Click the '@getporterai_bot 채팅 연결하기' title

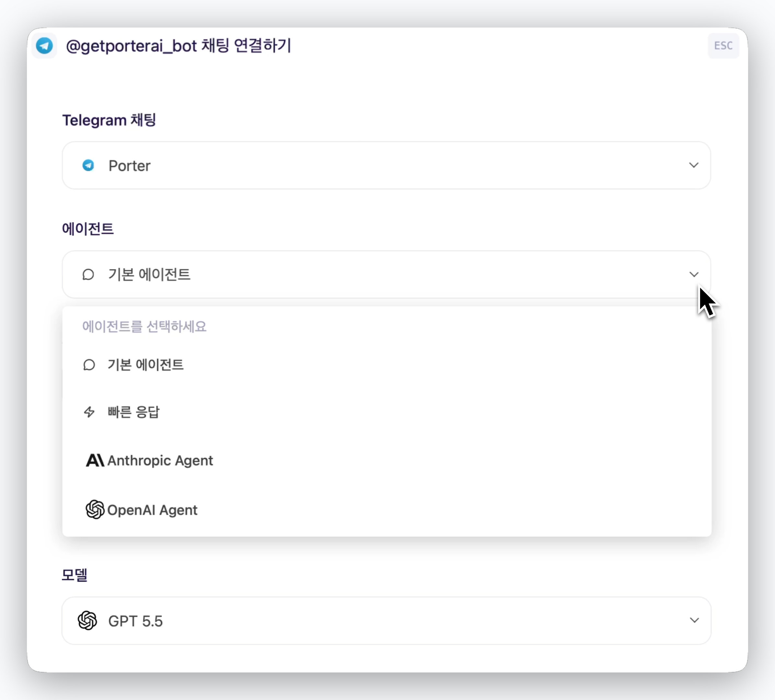pos(179,46)
